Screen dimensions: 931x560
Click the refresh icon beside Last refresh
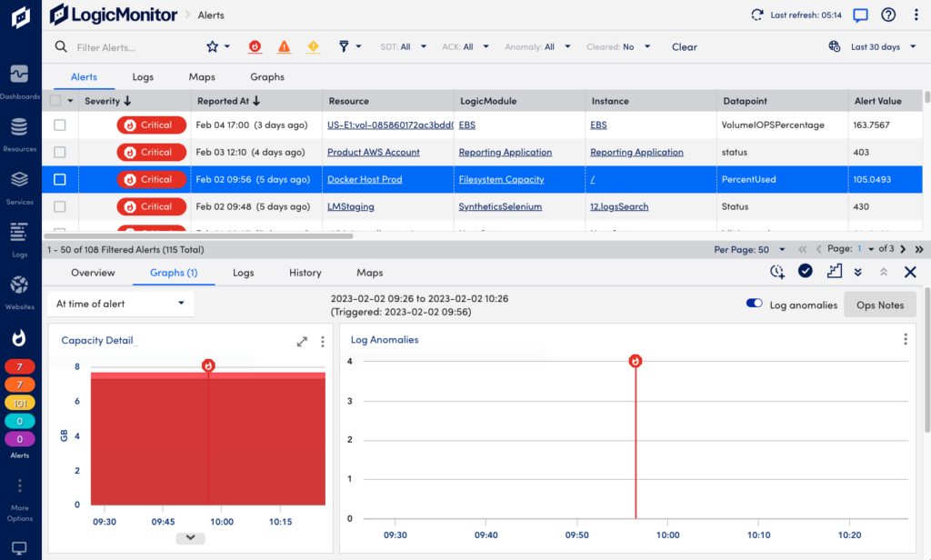coord(757,15)
